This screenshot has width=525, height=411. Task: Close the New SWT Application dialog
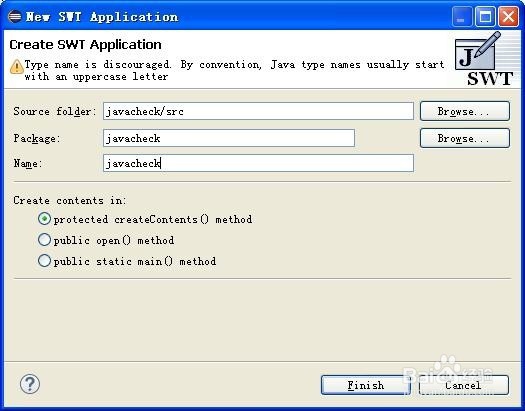pos(508,16)
